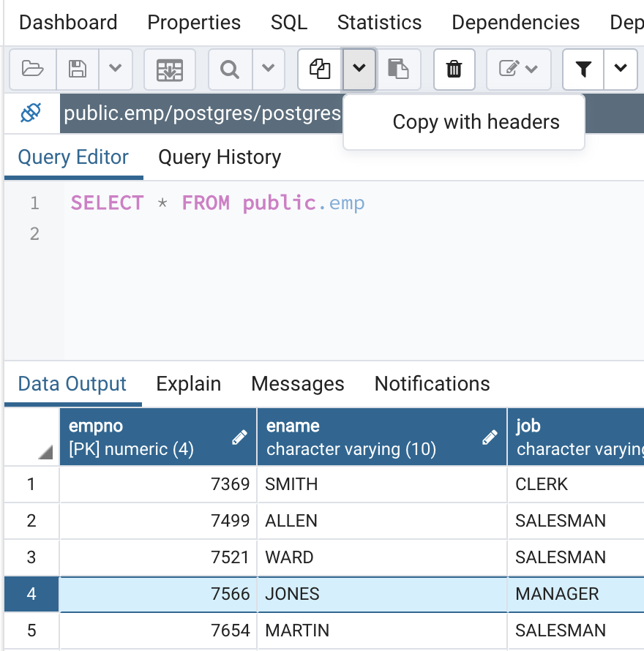
Task: Click the Open File folder icon
Action: (x=33, y=69)
